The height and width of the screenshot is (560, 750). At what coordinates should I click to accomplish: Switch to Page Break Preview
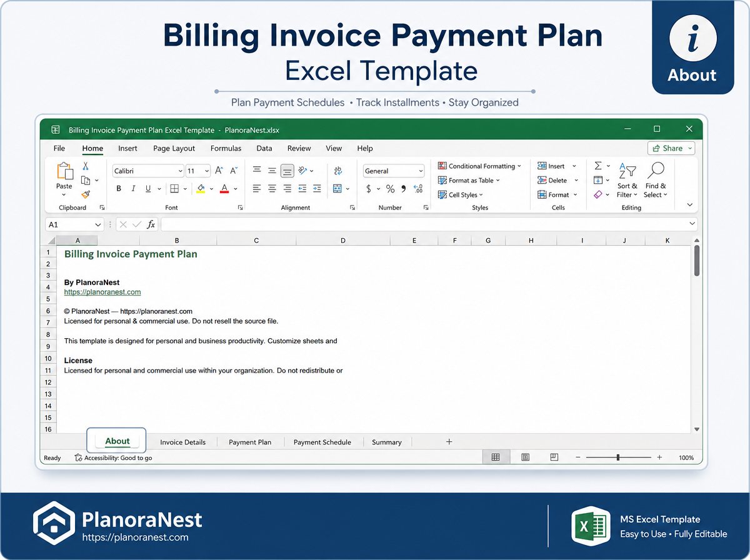554,457
